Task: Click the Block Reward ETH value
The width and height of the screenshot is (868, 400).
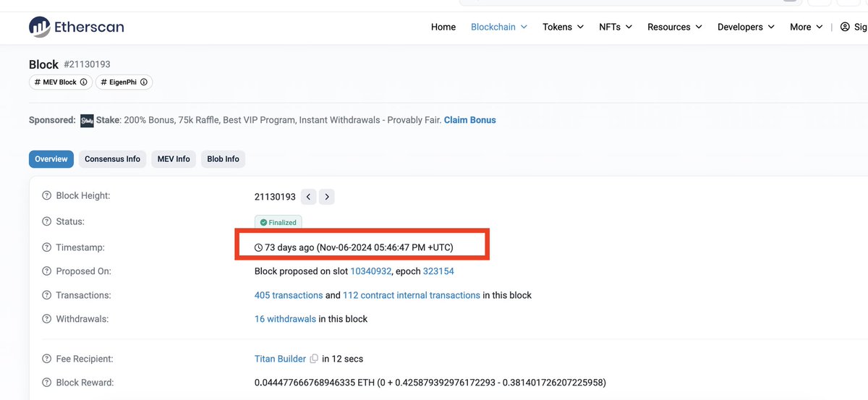Action: point(430,383)
